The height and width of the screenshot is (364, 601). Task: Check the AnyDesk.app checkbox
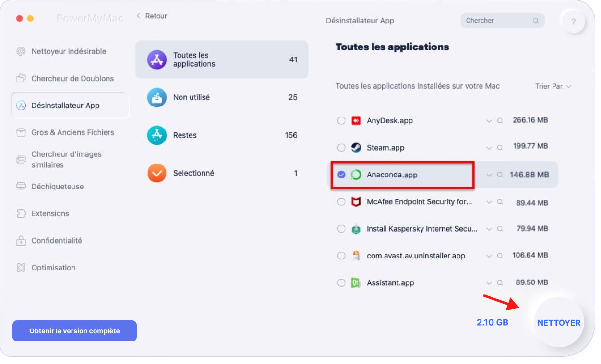point(341,120)
